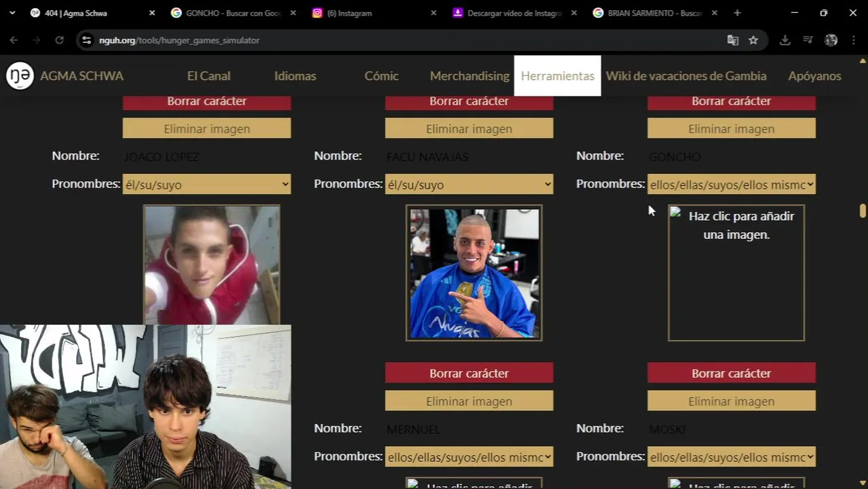Click the FACU NAVAJAS name field
This screenshot has height=489, width=868.
pos(469,157)
